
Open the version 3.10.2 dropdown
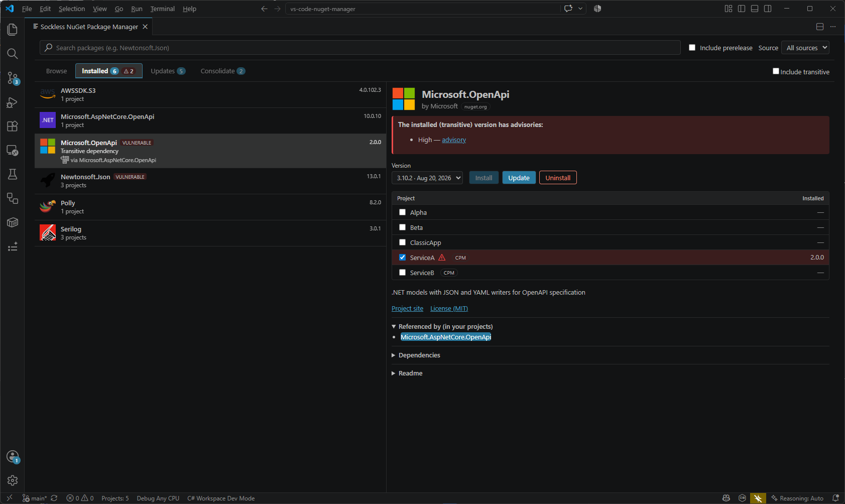[427, 178]
